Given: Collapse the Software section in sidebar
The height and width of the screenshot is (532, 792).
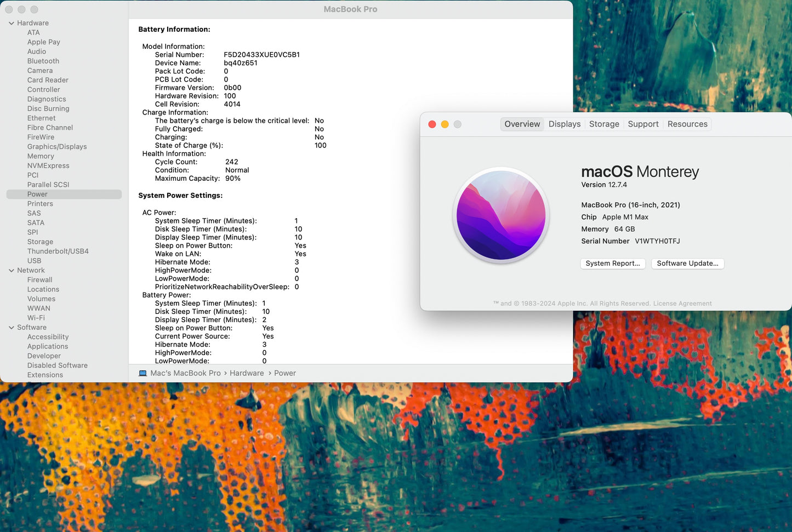Looking at the screenshot, I should coord(11,328).
